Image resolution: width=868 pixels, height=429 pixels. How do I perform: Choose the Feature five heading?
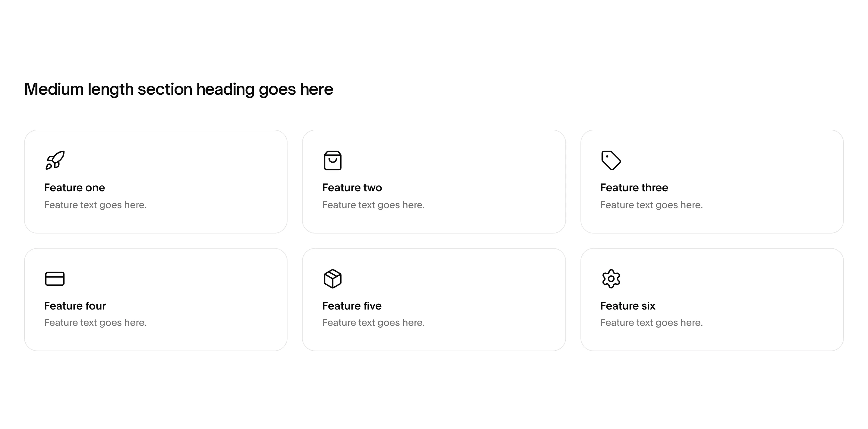tap(352, 306)
